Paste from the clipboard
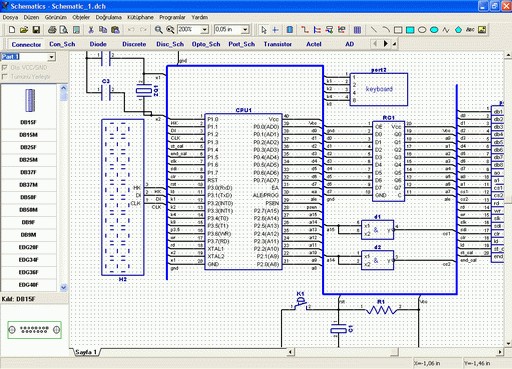Screen dimensions: 512x369 pos(115,30)
